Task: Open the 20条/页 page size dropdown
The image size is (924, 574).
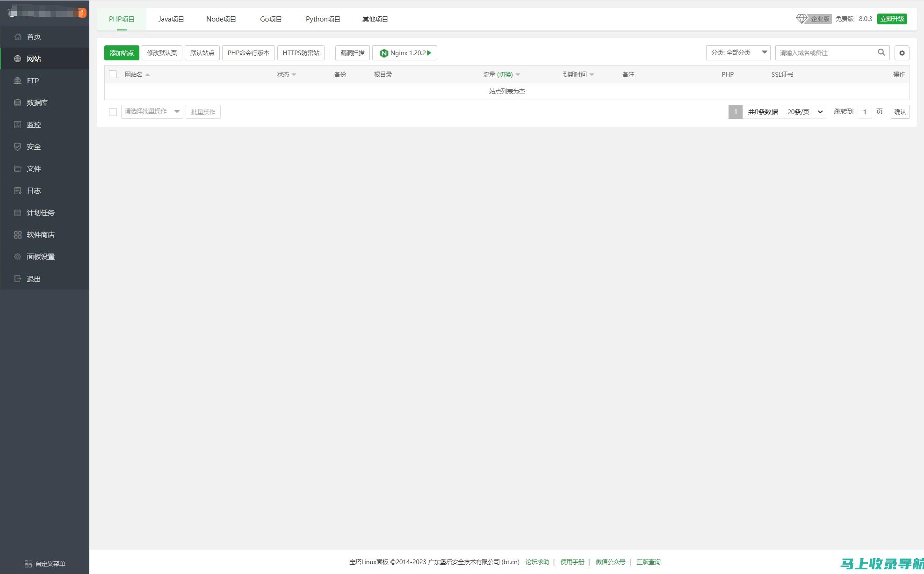Action: (805, 112)
